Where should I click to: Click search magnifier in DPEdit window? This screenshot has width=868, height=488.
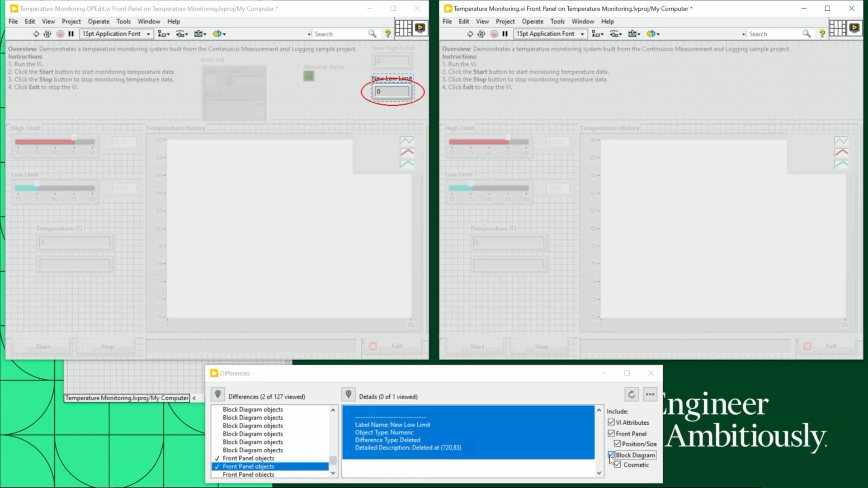pos(372,34)
